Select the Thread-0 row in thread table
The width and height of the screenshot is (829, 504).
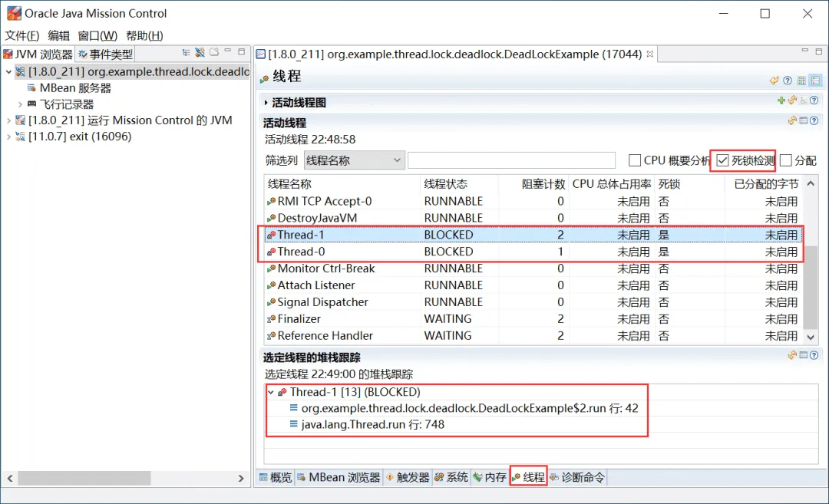(533, 252)
